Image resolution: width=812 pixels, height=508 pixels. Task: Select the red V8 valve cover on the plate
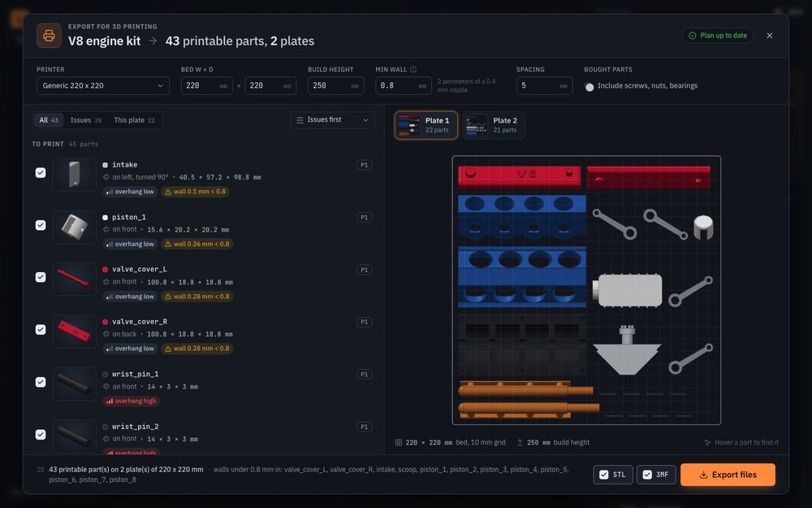(x=520, y=176)
